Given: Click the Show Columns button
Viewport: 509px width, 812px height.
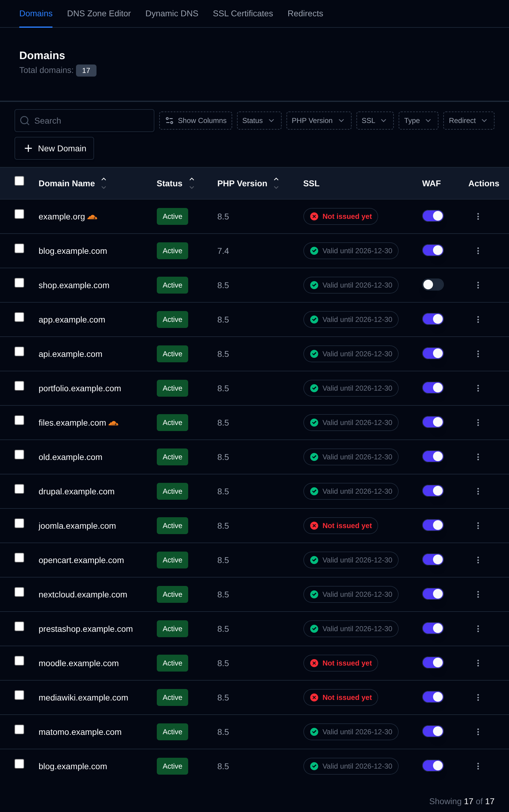Looking at the screenshot, I should click(196, 121).
